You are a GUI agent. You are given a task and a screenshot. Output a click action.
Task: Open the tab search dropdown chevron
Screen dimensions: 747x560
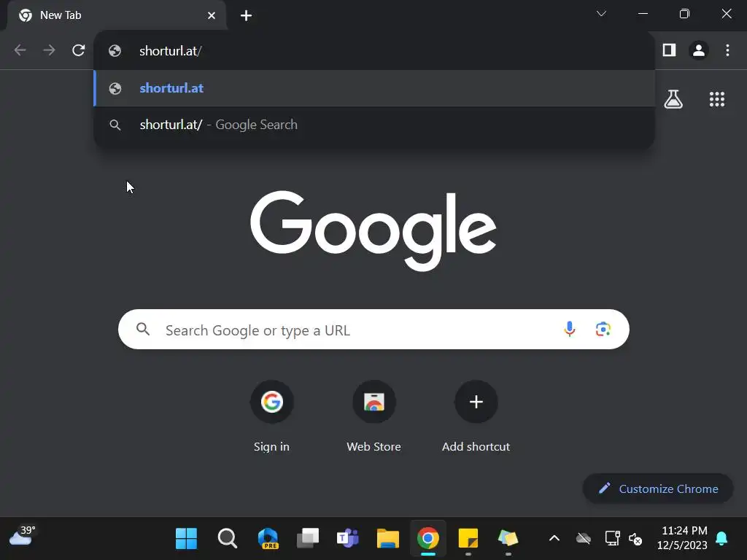(x=601, y=14)
